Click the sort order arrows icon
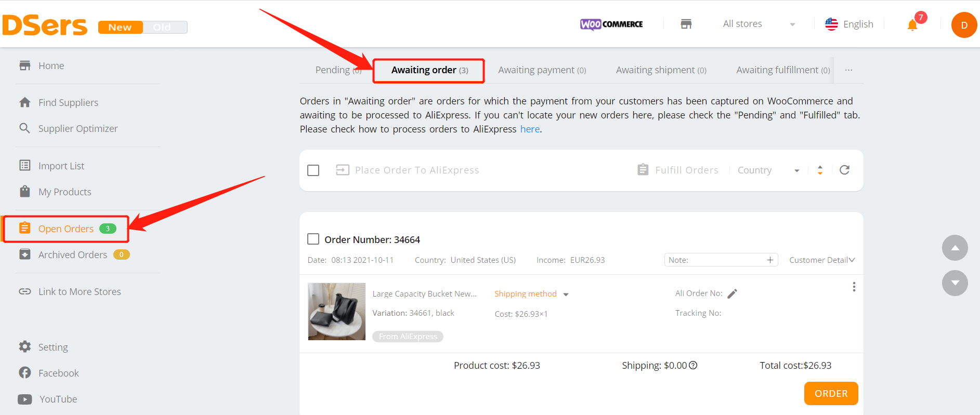Viewport: 980px width, 415px height. point(820,170)
